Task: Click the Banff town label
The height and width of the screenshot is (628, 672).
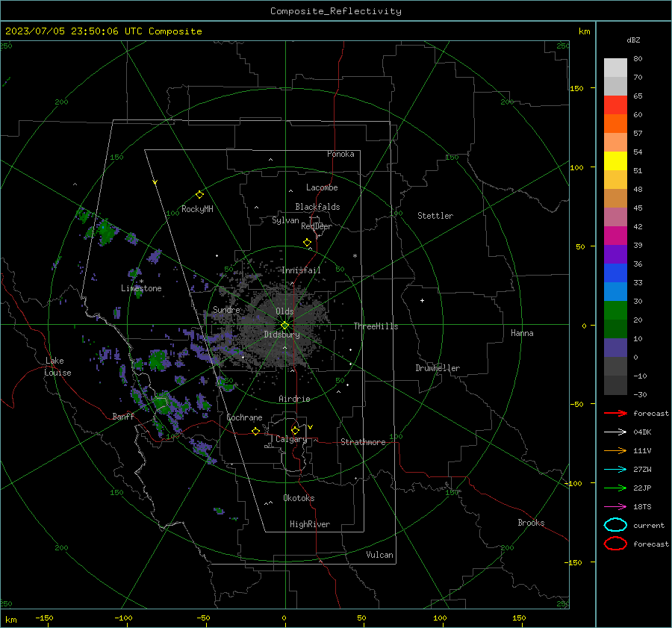Action: (123, 416)
